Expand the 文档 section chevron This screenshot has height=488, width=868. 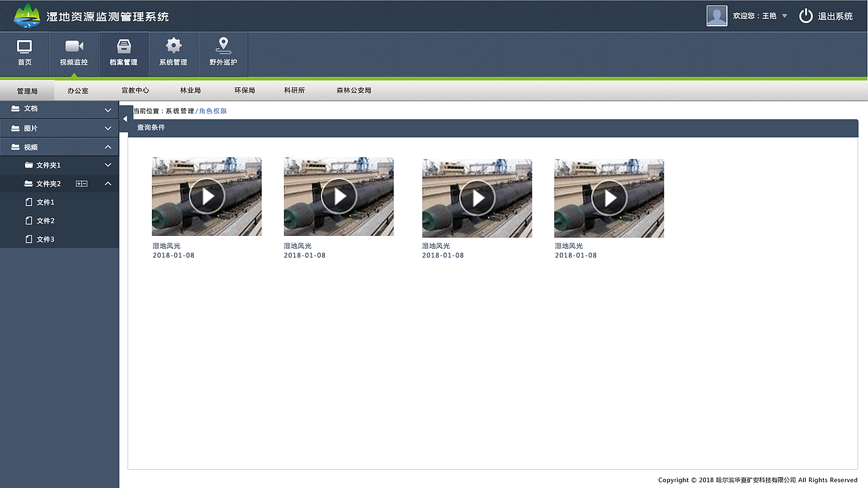[x=108, y=110]
